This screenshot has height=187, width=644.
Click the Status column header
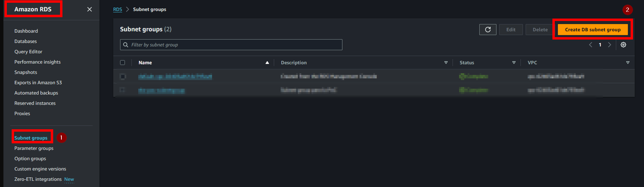(467, 63)
